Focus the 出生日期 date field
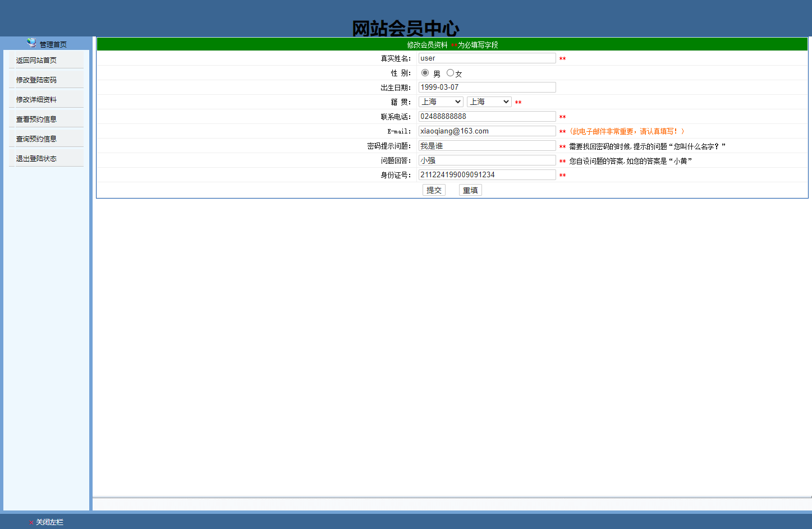The width and height of the screenshot is (812, 529). pos(487,88)
